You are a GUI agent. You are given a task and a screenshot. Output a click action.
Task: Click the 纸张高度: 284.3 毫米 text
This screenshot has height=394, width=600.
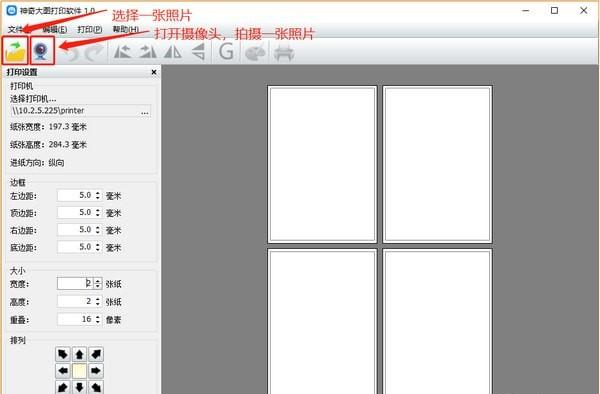(48, 145)
